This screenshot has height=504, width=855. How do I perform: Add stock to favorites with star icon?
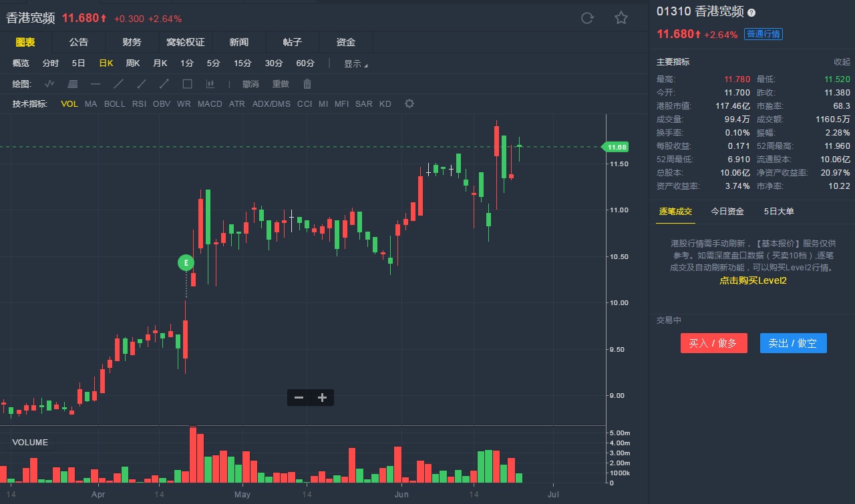pyautogui.click(x=621, y=18)
